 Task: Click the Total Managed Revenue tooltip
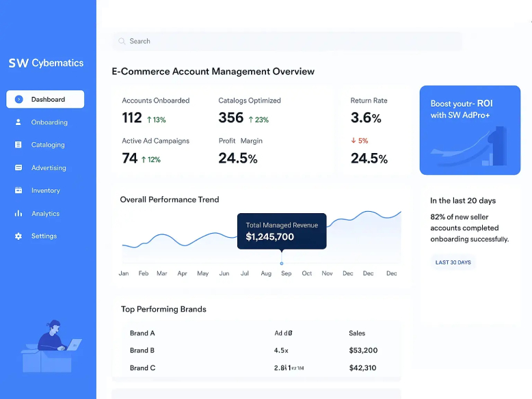click(x=282, y=231)
